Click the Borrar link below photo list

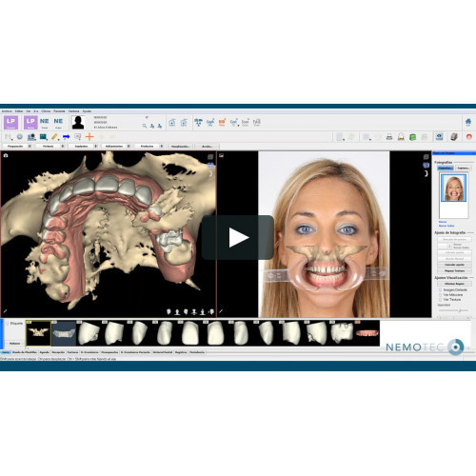coord(443,222)
